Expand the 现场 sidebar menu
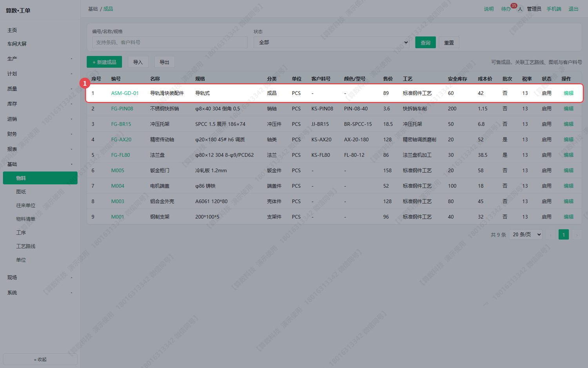Viewport: 588px width, 368px height. pos(40,278)
